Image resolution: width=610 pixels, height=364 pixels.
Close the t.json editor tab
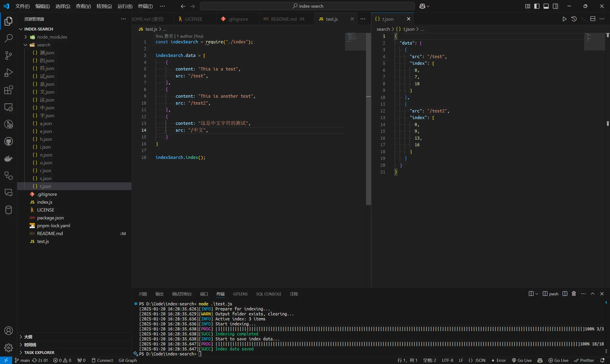pyautogui.click(x=409, y=19)
